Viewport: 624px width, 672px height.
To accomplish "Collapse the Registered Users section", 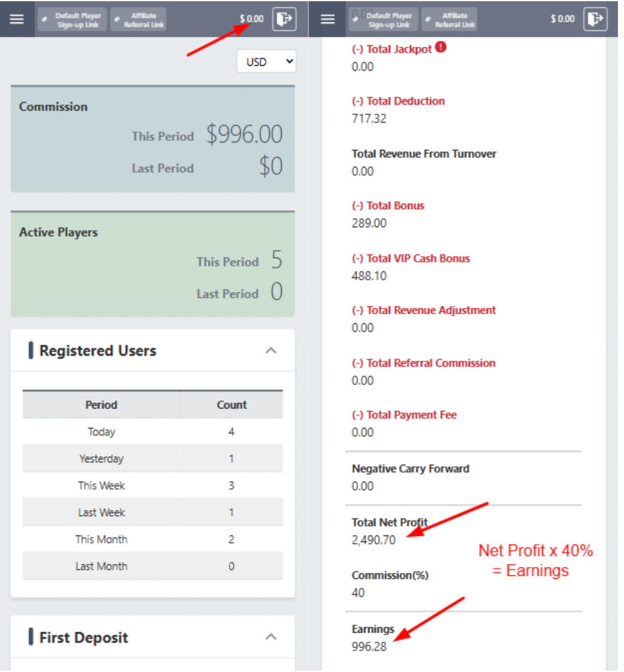I will [x=271, y=351].
